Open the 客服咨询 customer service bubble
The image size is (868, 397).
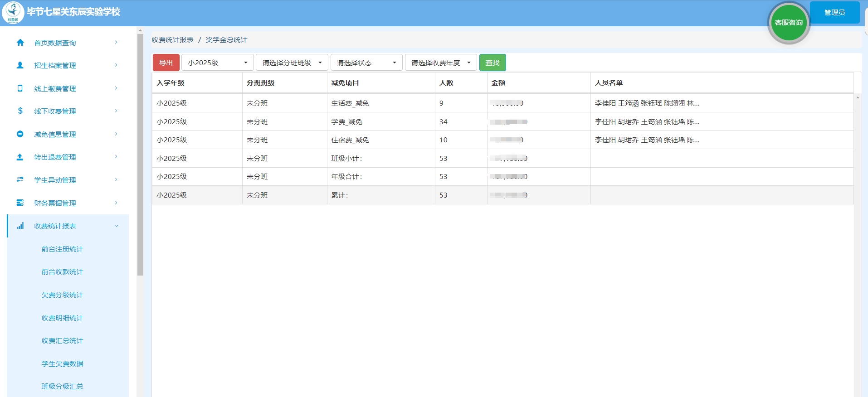(788, 23)
